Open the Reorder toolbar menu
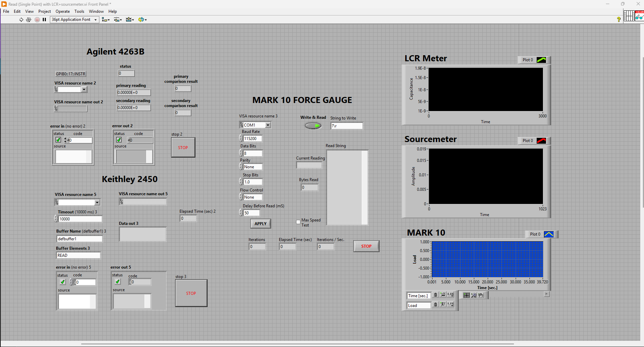Screen dimensions: 644x347 (x=142, y=20)
